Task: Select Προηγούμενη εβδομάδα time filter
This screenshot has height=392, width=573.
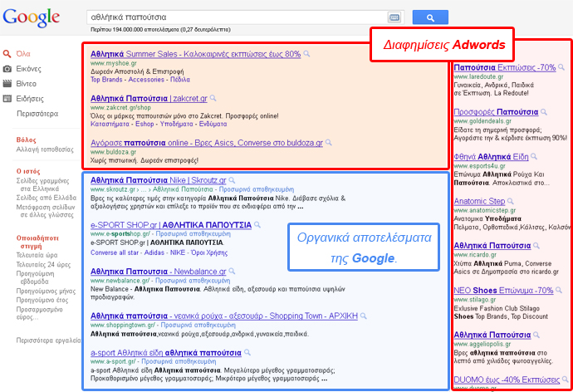Action: 36,277
